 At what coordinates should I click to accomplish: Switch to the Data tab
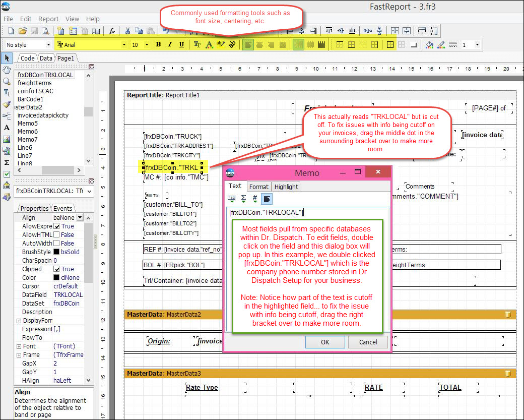(x=46, y=58)
